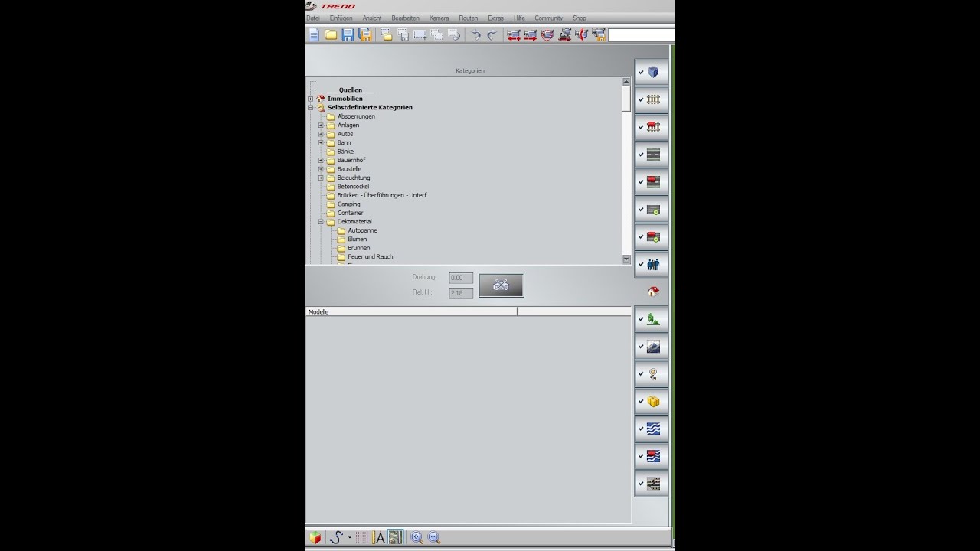Click the red house icon in sidebar

point(653,292)
